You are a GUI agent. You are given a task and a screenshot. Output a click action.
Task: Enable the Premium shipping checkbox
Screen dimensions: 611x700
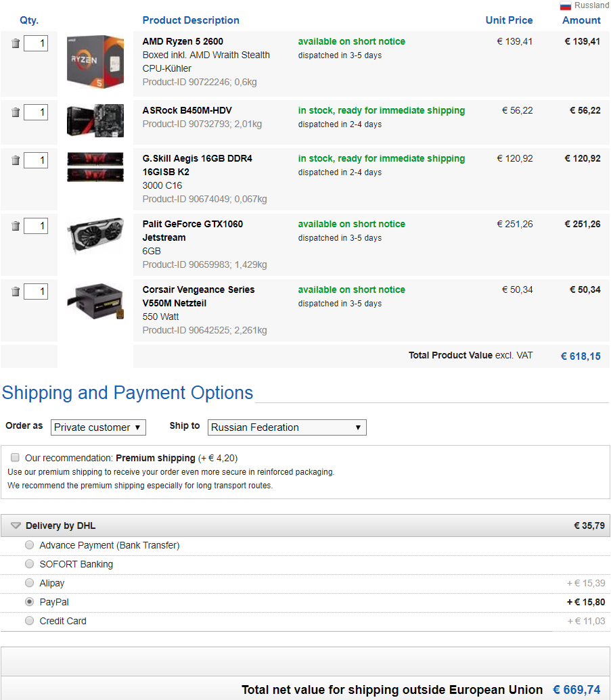(16, 458)
